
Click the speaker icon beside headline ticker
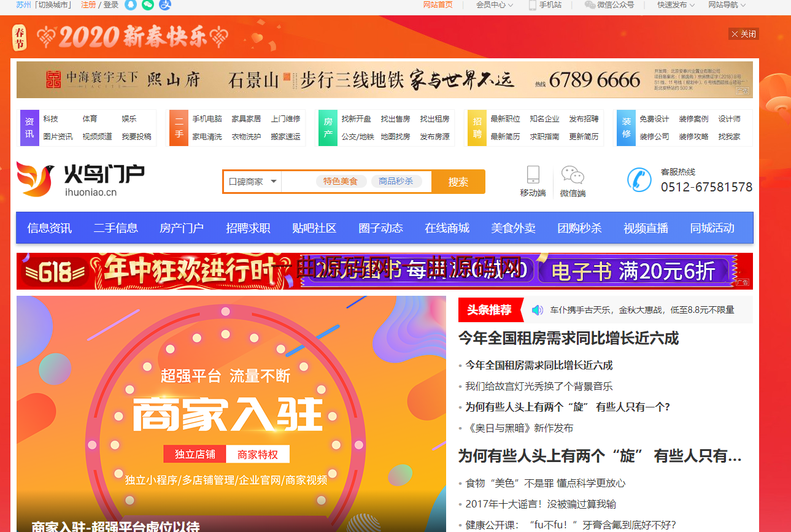tap(538, 310)
